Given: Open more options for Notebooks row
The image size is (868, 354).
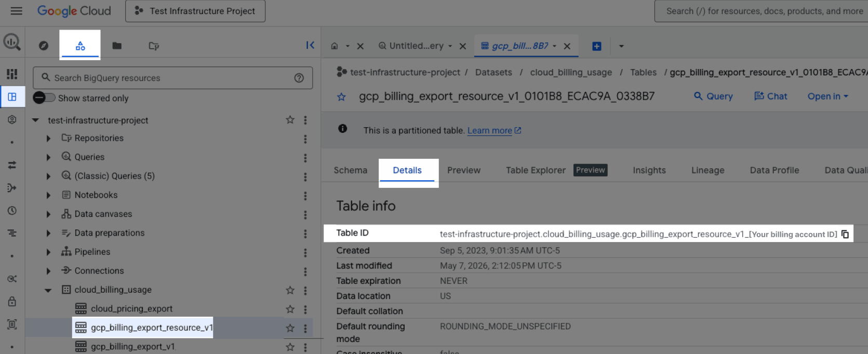Looking at the screenshot, I should coord(305,196).
